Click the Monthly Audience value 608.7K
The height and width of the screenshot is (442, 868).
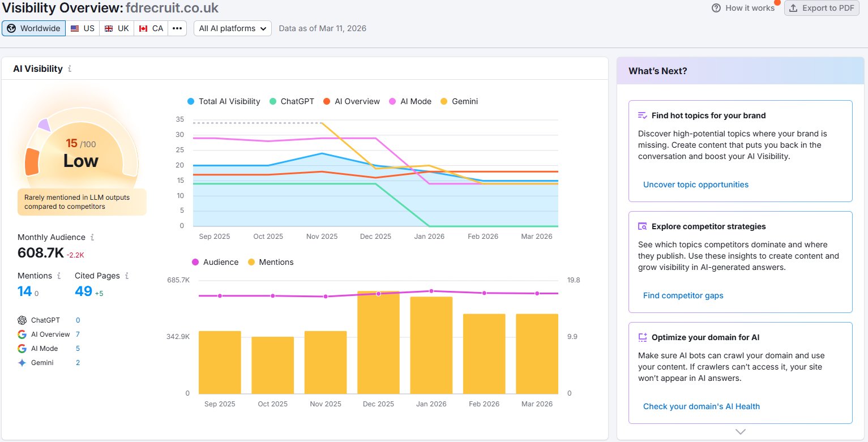coord(41,253)
